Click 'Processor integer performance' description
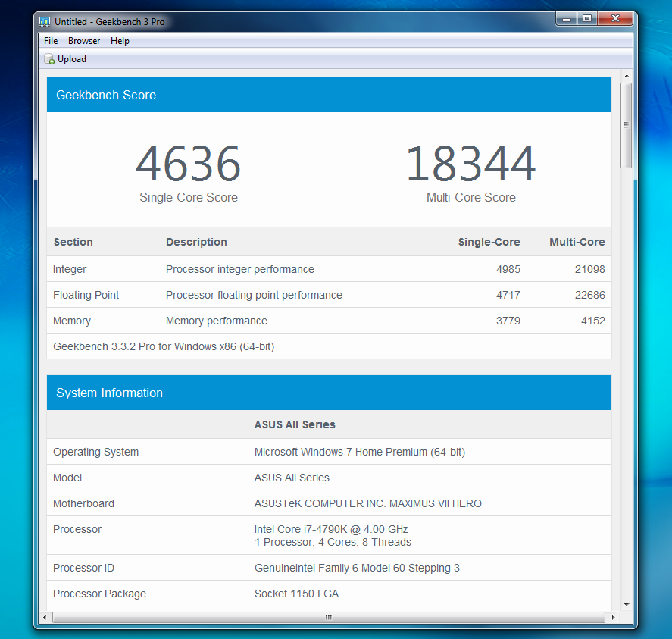The image size is (672, 639). [240, 269]
